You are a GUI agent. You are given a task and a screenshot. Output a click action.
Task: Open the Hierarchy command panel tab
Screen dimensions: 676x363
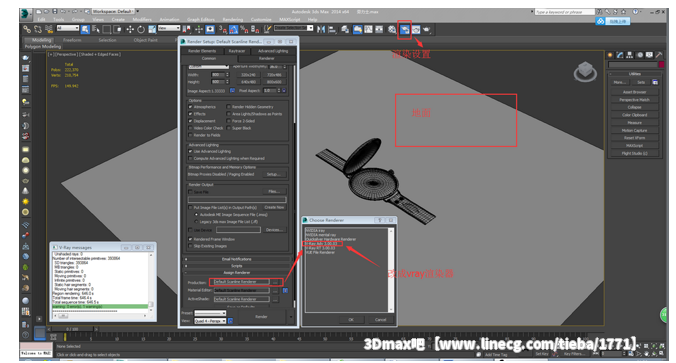pyautogui.click(x=630, y=55)
